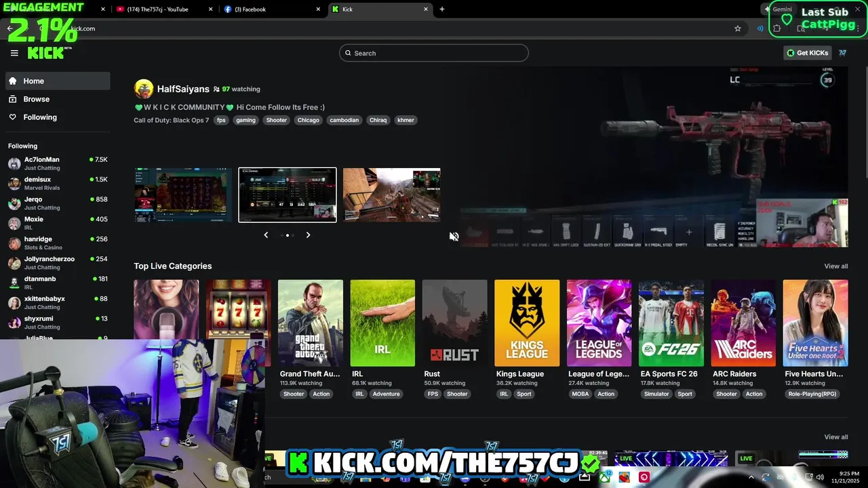Image resolution: width=868 pixels, height=488 pixels.
Task: Click the Kick search field
Action: [x=434, y=53]
